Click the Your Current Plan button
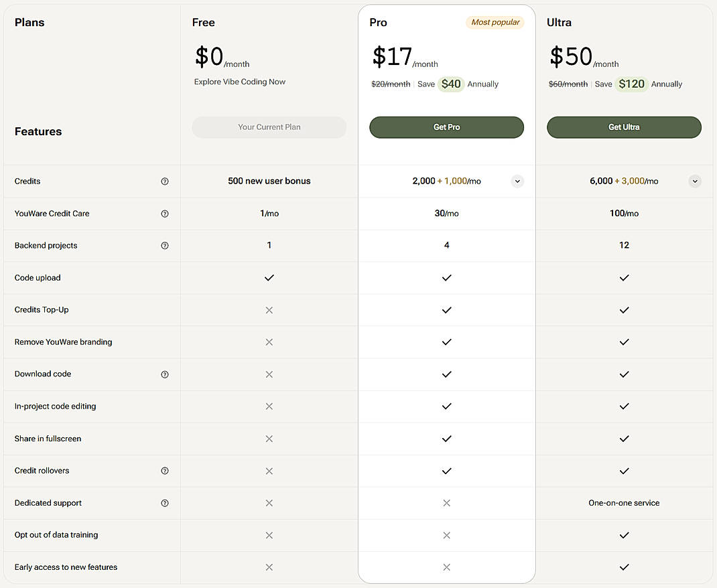Screen dimensions: 717x588 (269, 127)
